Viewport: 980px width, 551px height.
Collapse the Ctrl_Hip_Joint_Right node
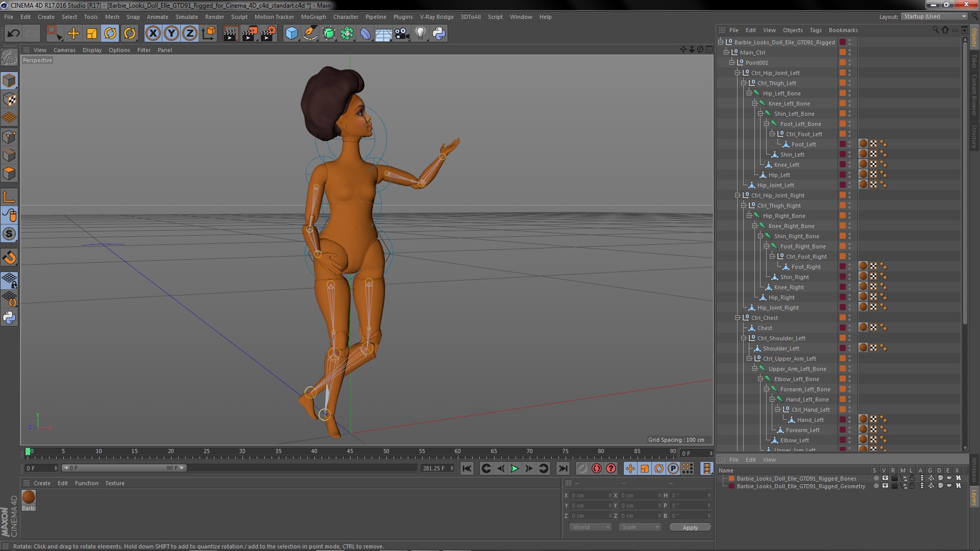click(x=737, y=195)
